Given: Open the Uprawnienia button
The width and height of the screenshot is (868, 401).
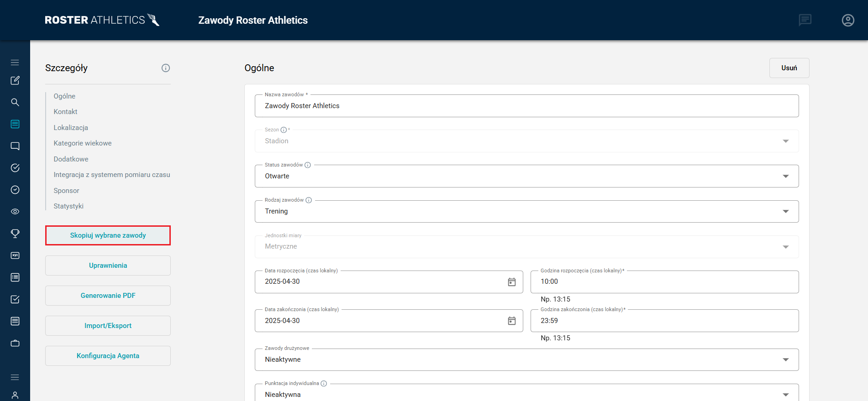Looking at the screenshot, I should (x=108, y=266).
